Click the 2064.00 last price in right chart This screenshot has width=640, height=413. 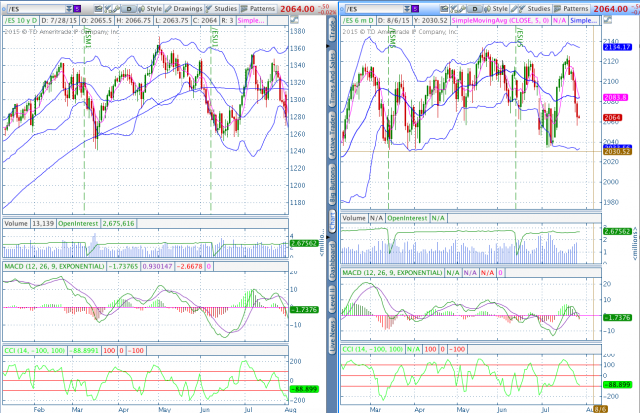coord(611,9)
